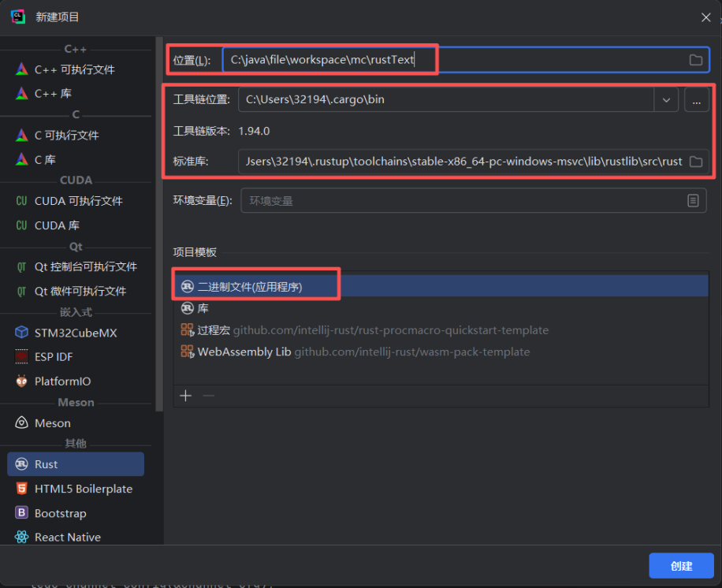Viewport: 722px width, 588px height.
Task: Close the 新建项目 dialog
Action: [705, 17]
